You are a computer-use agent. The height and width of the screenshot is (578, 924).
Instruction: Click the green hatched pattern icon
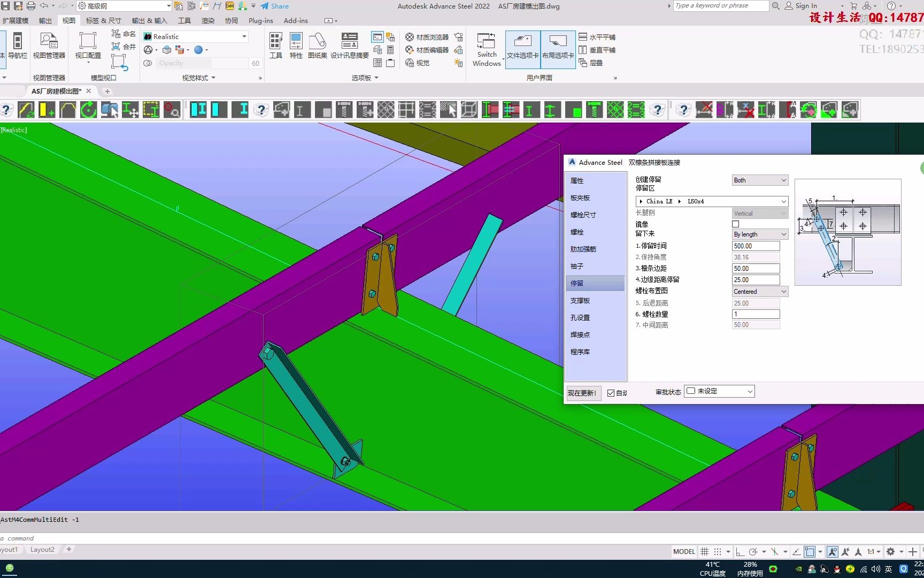pos(615,110)
